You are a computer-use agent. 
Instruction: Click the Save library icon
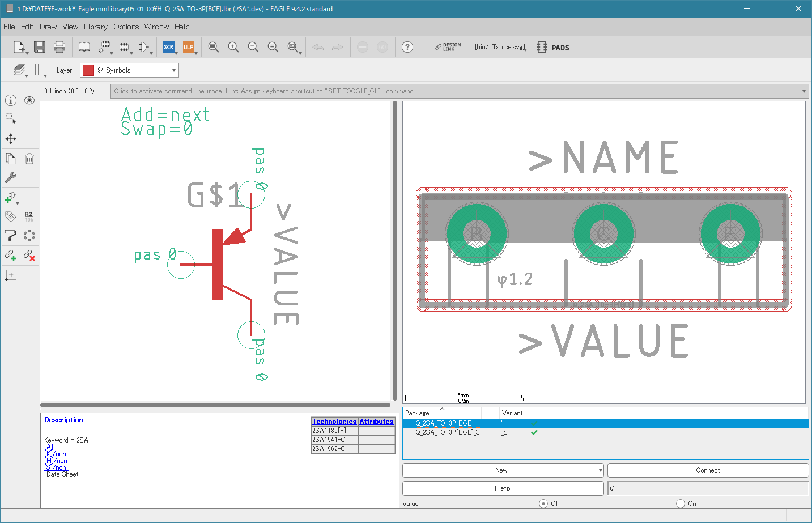click(x=39, y=47)
